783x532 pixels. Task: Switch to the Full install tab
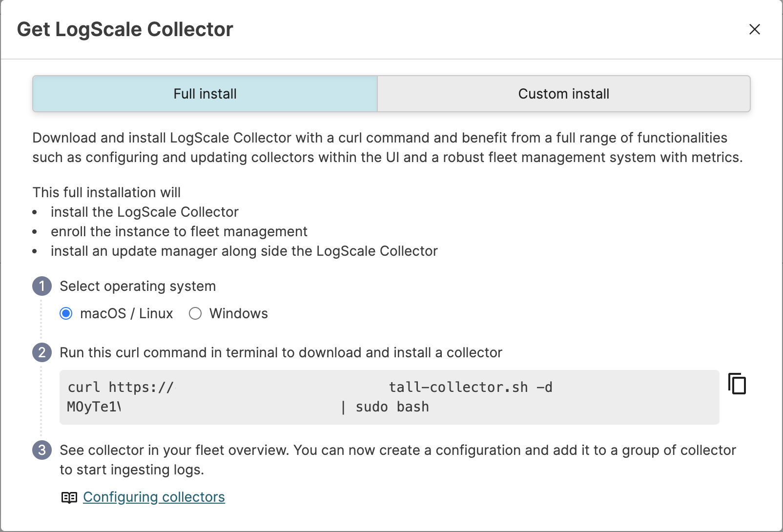click(205, 94)
